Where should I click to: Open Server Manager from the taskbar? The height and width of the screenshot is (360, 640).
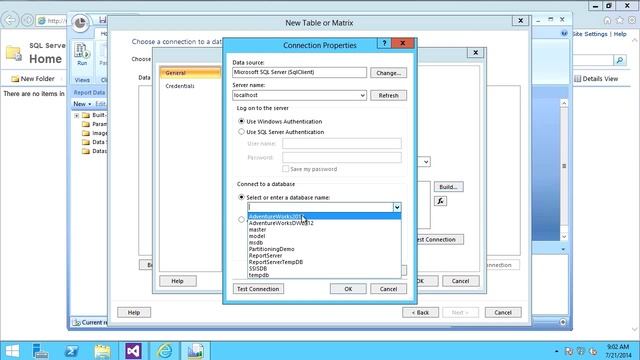40,351
